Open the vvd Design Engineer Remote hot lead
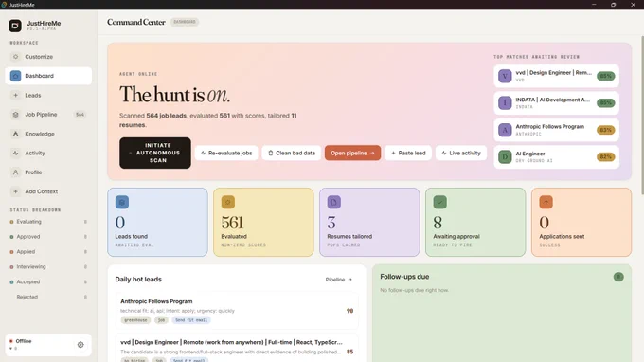The image size is (644, 362). coord(237,348)
